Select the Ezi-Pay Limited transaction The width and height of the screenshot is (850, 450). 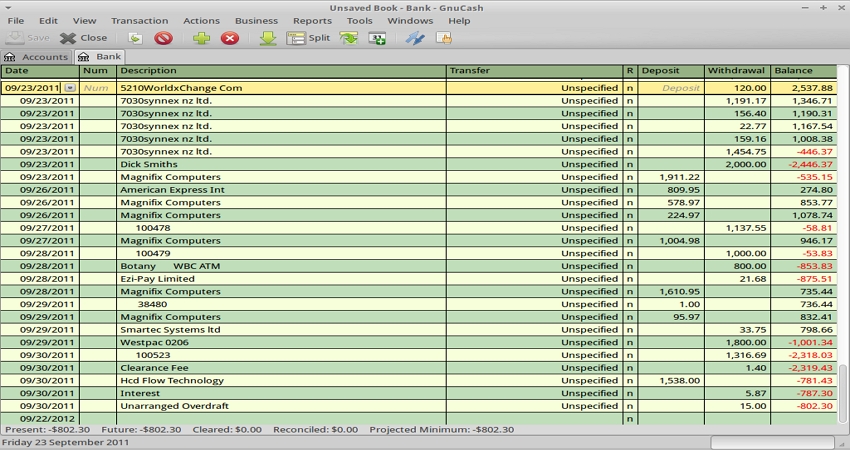[x=418, y=279]
